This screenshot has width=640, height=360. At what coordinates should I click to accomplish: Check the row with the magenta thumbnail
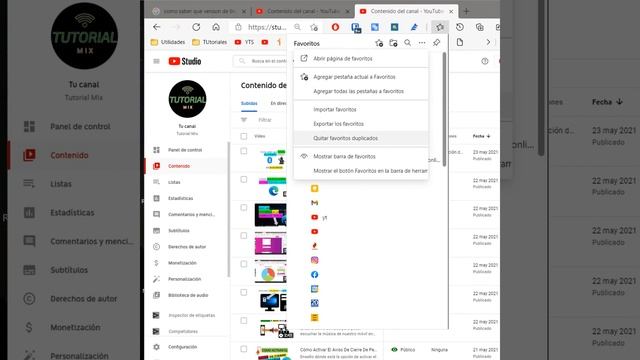pos(244,236)
